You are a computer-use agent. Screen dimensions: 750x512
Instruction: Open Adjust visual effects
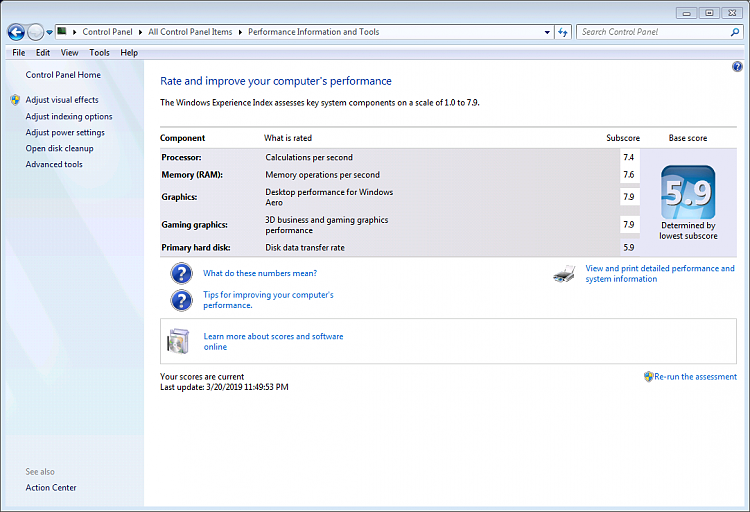click(62, 100)
